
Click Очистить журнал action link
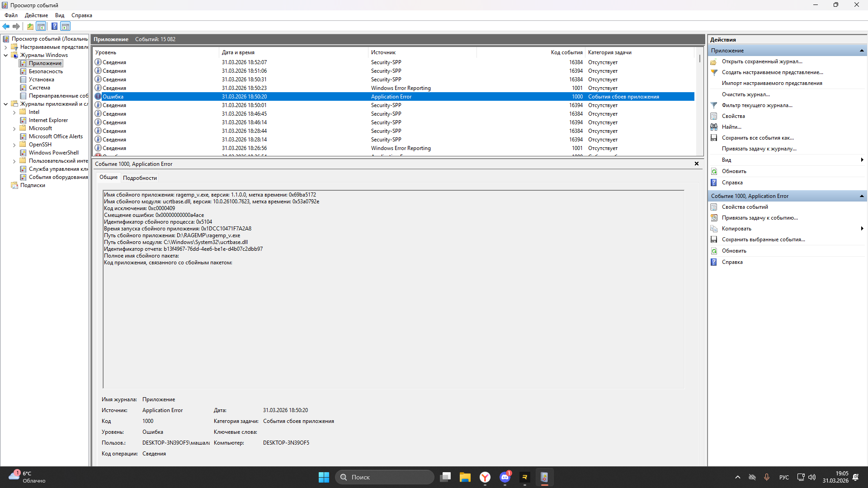[745, 94]
